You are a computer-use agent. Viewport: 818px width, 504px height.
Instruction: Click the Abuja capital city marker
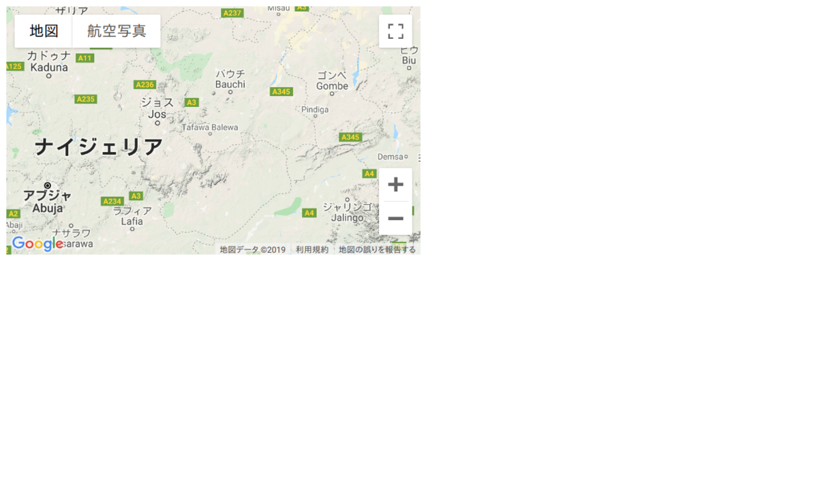pyautogui.click(x=47, y=185)
